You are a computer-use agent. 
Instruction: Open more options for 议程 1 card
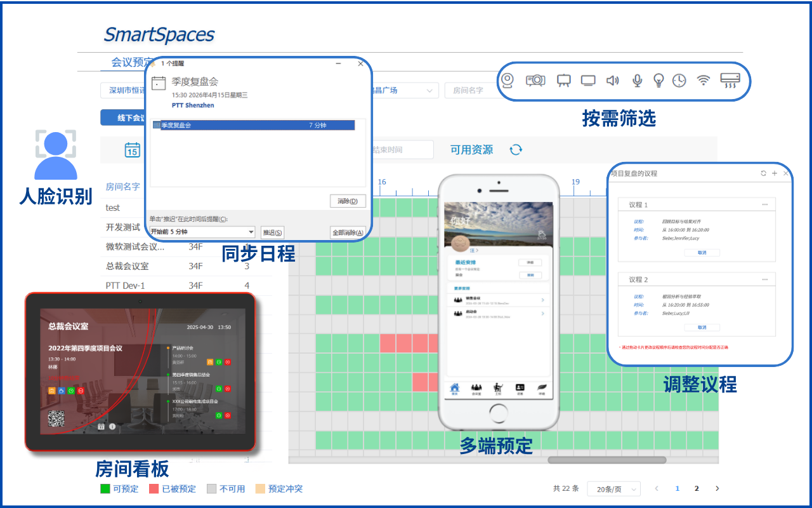[x=765, y=204]
